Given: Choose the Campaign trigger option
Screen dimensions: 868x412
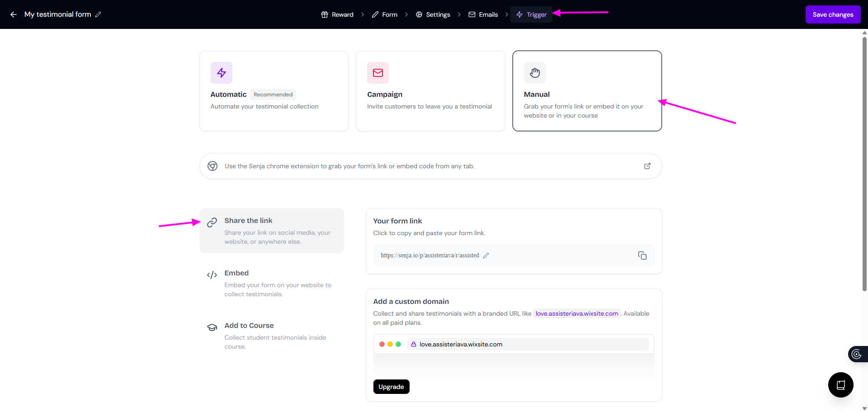Looking at the screenshot, I should (x=430, y=91).
